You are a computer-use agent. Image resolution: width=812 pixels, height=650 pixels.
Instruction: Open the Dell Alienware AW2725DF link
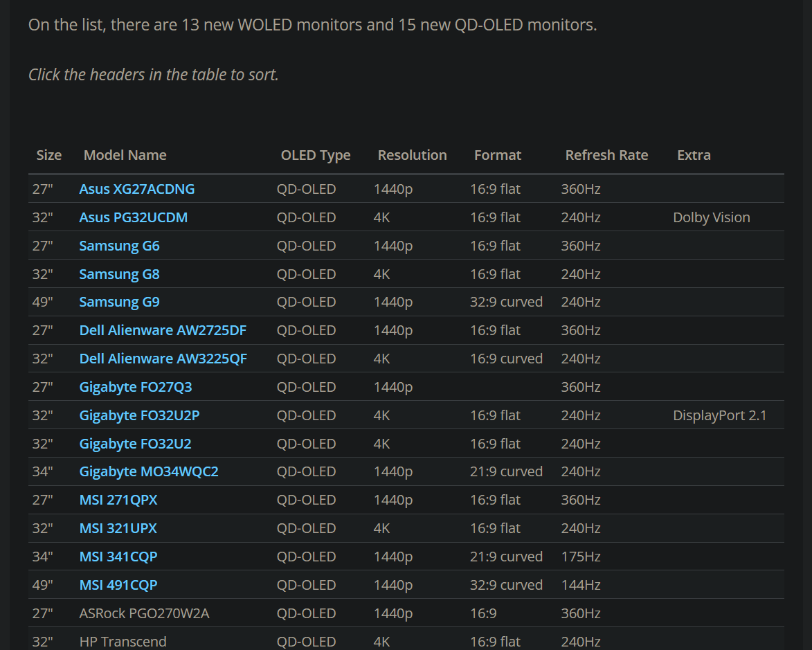163,330
